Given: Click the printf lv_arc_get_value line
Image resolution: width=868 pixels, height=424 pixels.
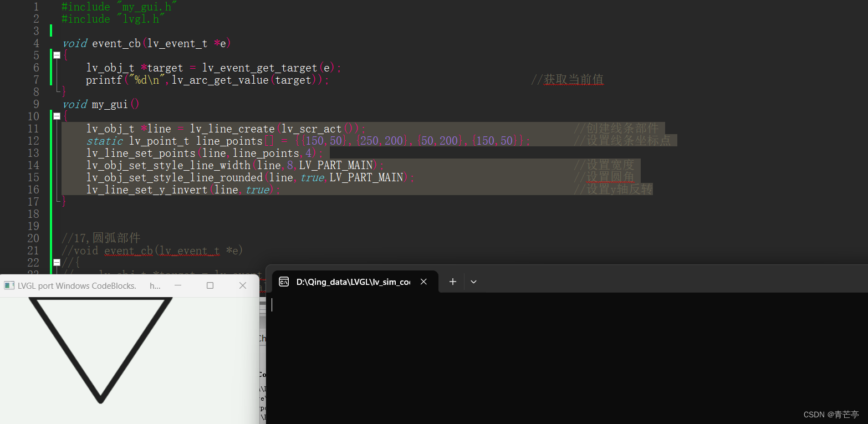Looking at the screenshot, I should coord(207,80).
